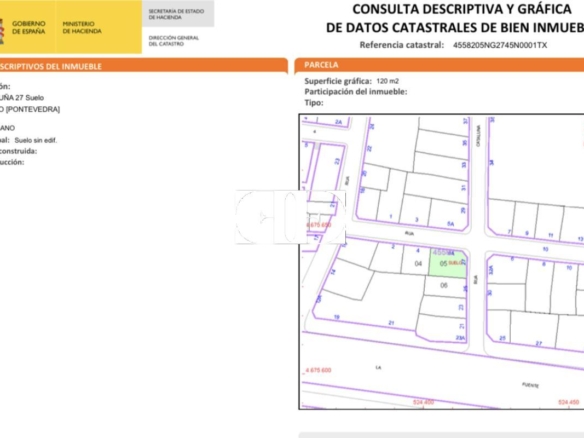Click the 'construida:' label

[18, 151]
